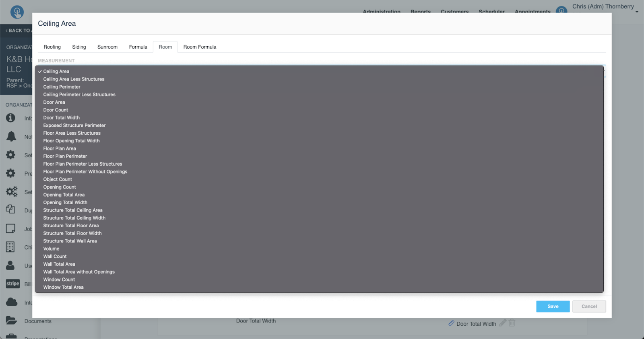This screenshot has height=339, width=644.
Task: Choose the Object Count option
Action: pos(319,179)
